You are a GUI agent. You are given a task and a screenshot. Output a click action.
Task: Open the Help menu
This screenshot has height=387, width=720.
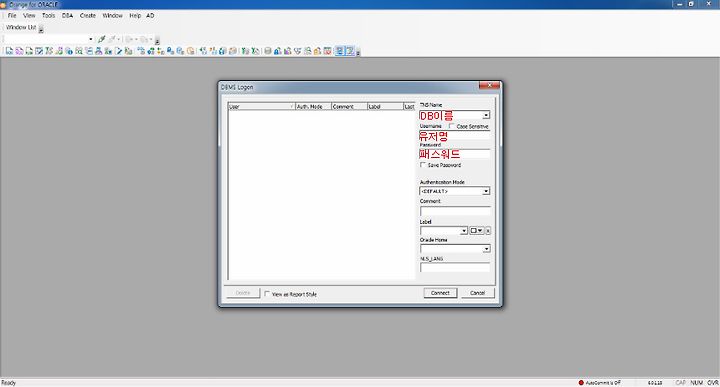(x=135, y=16)
